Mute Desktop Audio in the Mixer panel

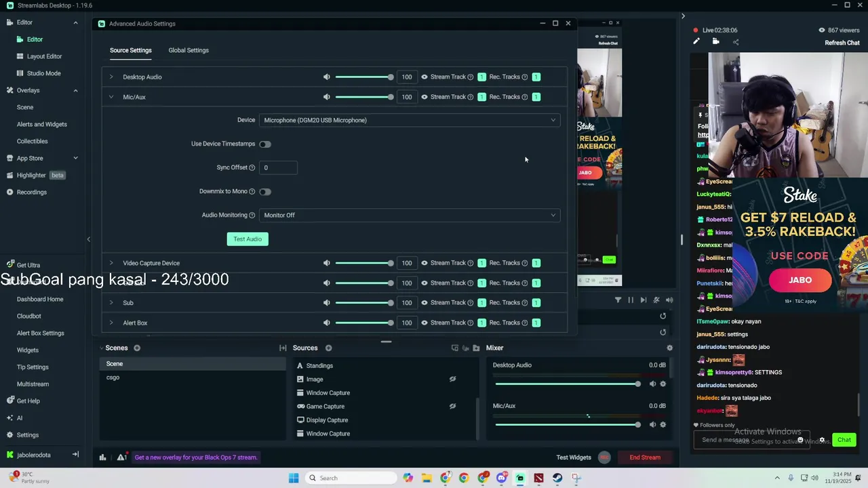(652, 384)
